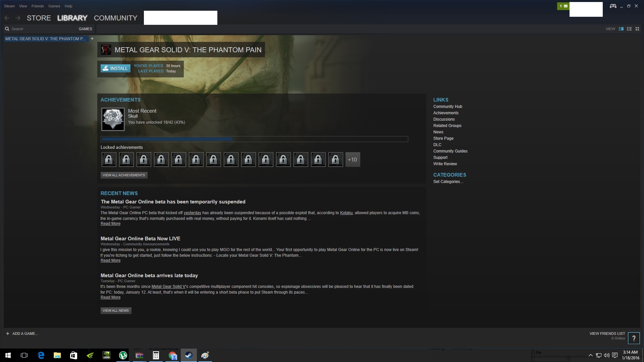The width and height of the screenshot is (644, 362).
Task: Open the Games menu
Action: coord(54,6)
